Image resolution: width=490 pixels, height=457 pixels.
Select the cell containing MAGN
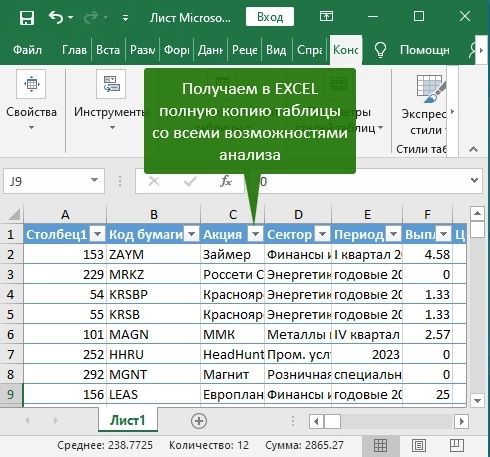pyautogui.click(x=154, y=334)
